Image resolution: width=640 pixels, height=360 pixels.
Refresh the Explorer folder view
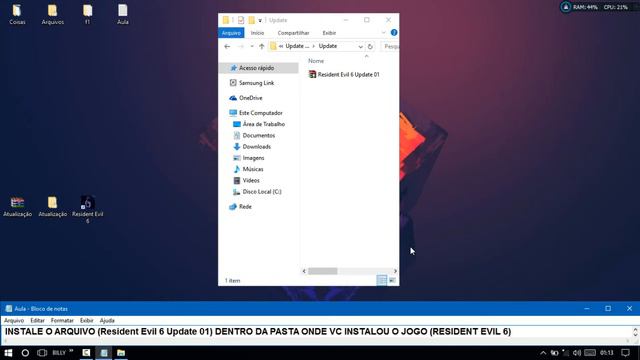370,47
